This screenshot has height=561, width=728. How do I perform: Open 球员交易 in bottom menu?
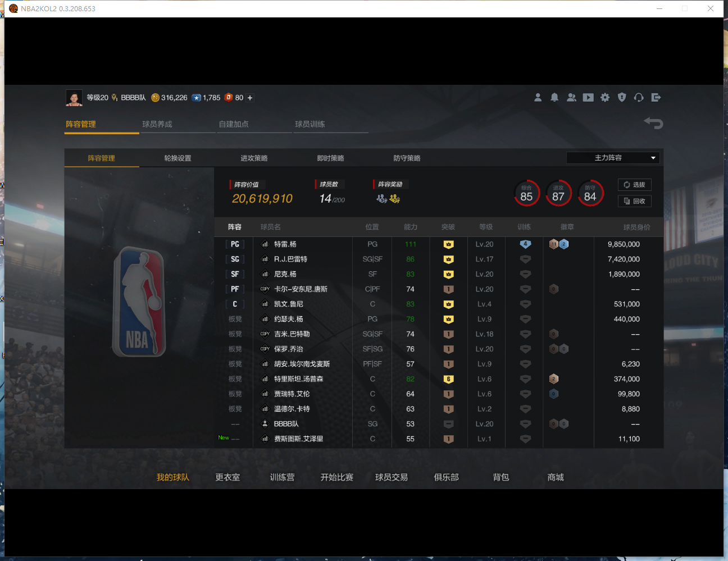392,477
